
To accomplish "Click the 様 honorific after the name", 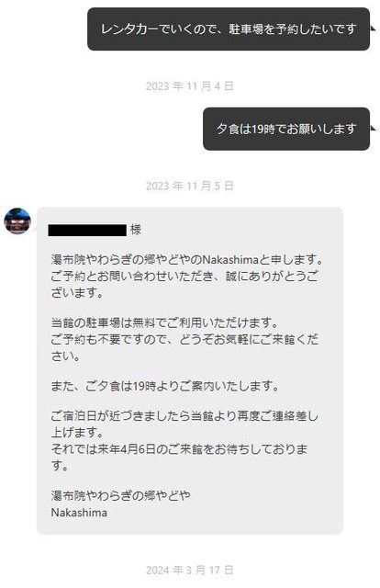I will point(136,229).
